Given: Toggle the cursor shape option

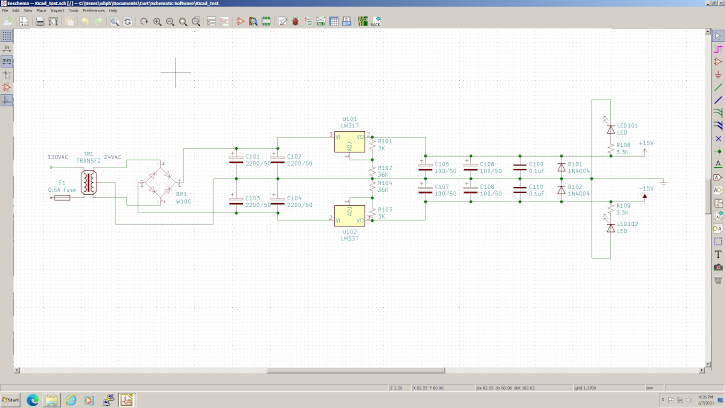Looking at the screenshot, I should 7,74.
